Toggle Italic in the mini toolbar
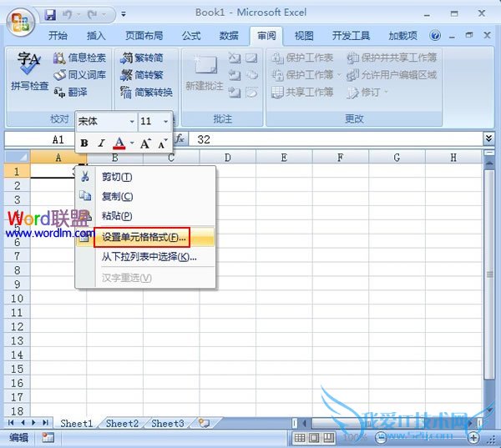The width and height of the screenshot is (501, 448). pos(102,143)
